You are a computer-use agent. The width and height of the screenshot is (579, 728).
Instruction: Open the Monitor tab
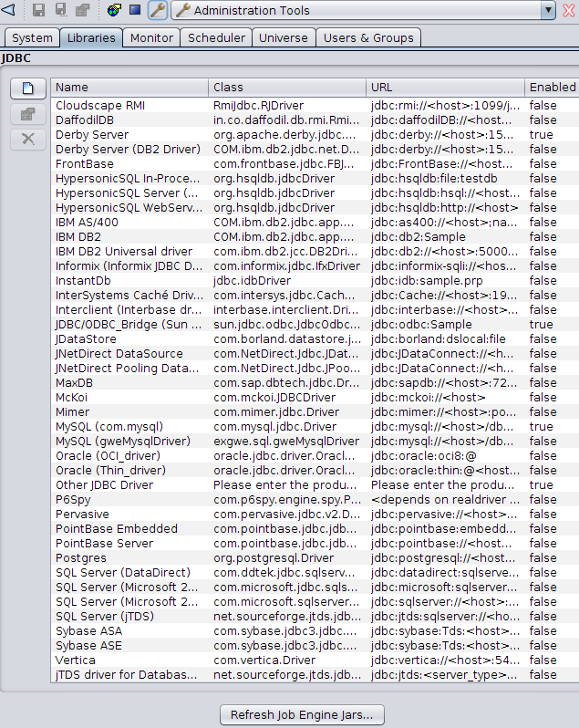(151, 37)
